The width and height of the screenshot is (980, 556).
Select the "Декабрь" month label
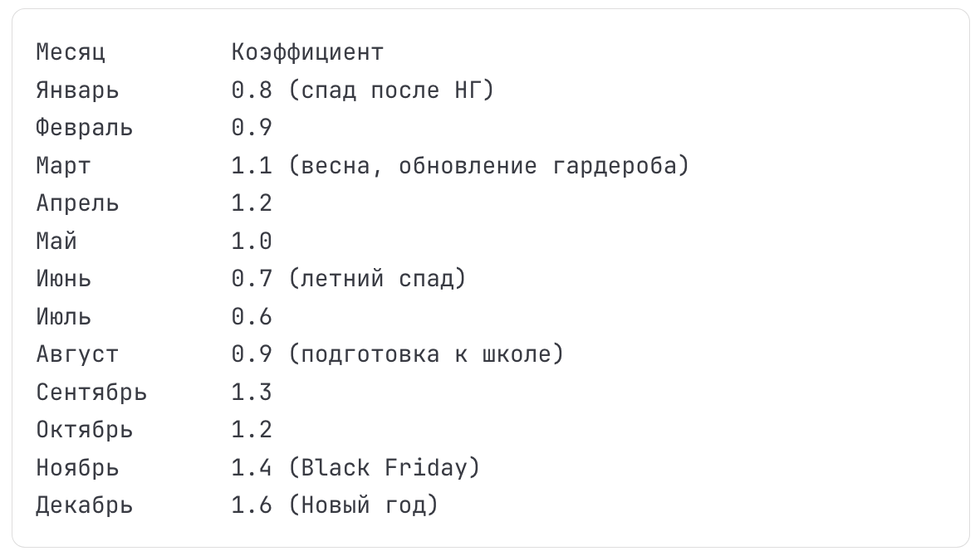[x=84, y=505]
